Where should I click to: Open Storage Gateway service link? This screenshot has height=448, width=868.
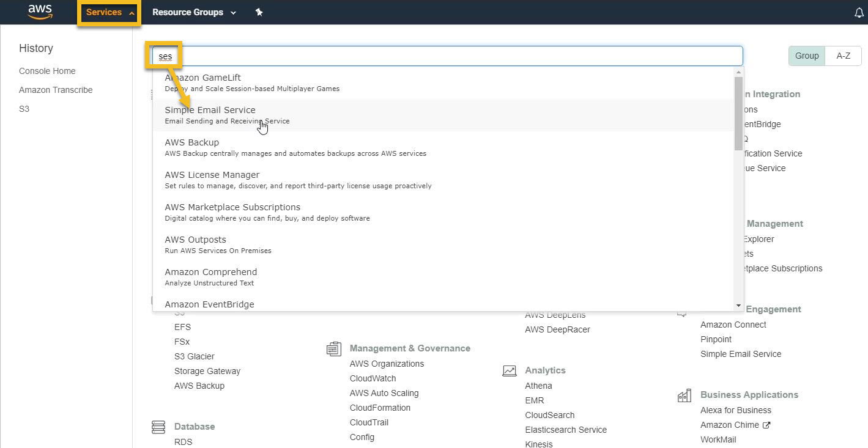click(207, 371)
